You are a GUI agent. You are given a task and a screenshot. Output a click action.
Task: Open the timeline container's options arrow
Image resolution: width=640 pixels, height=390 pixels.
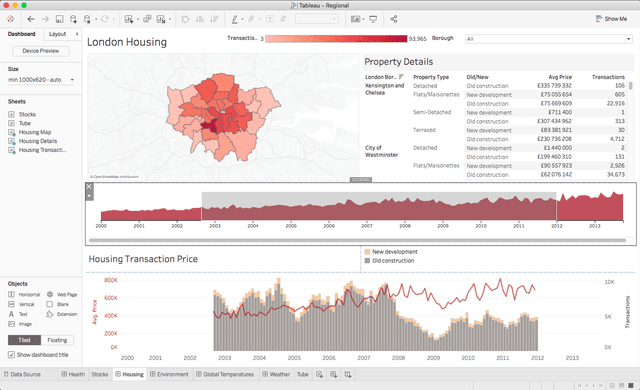click(x=89, y=197)
